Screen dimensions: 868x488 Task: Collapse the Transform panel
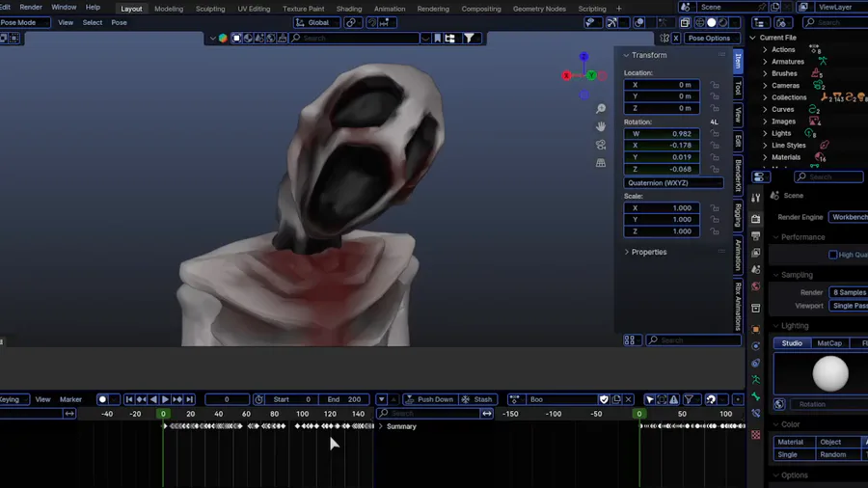pos(626,55)
